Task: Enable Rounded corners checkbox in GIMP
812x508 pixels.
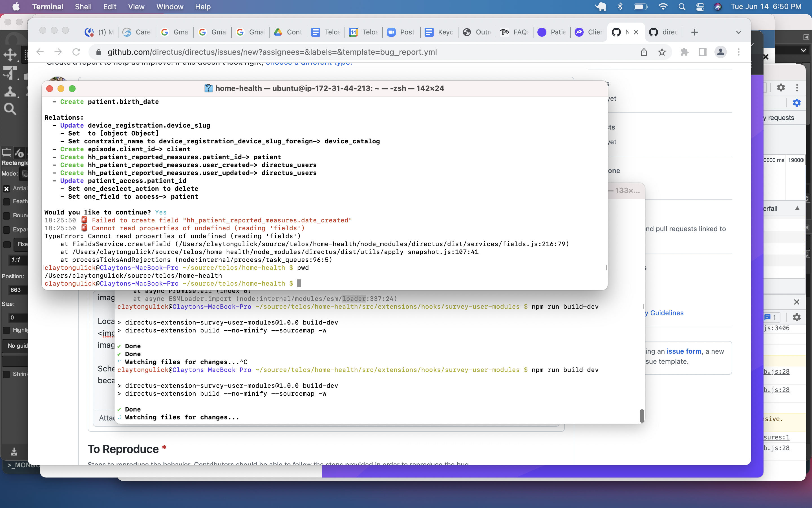Action: (x=6, y=215)
